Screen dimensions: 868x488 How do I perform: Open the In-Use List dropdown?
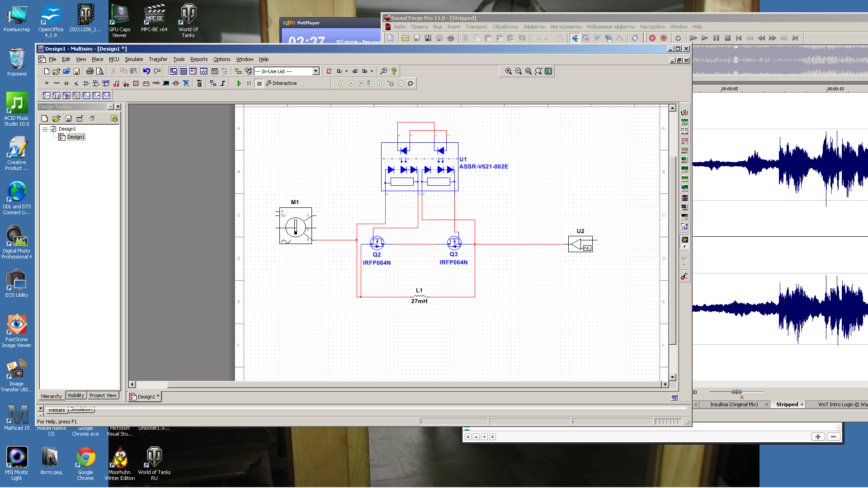[x=316, y=71]
